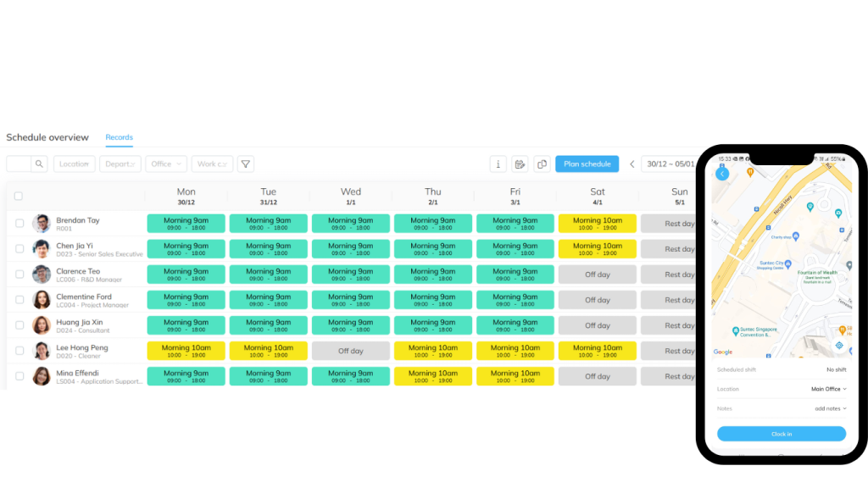Click Huang Jia Xin's Friday Morning 9am shift
868x488 pixels.
(515, 325)
